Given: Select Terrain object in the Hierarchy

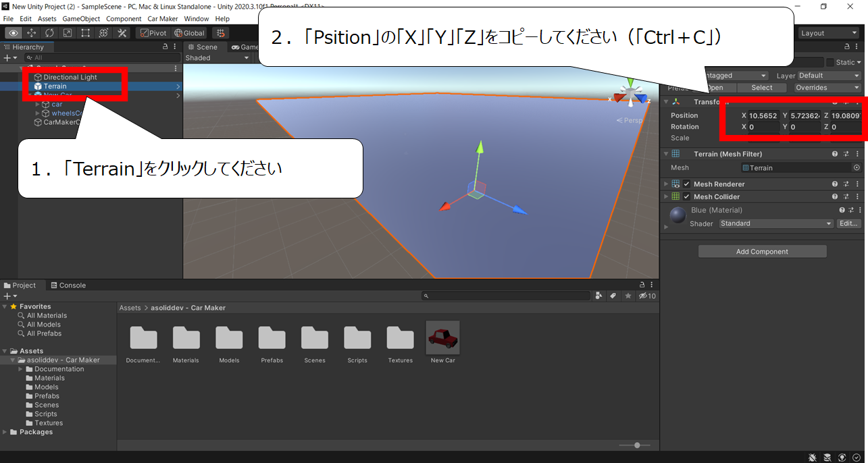Looking at the screenshot, I should [x=55, y=86].
